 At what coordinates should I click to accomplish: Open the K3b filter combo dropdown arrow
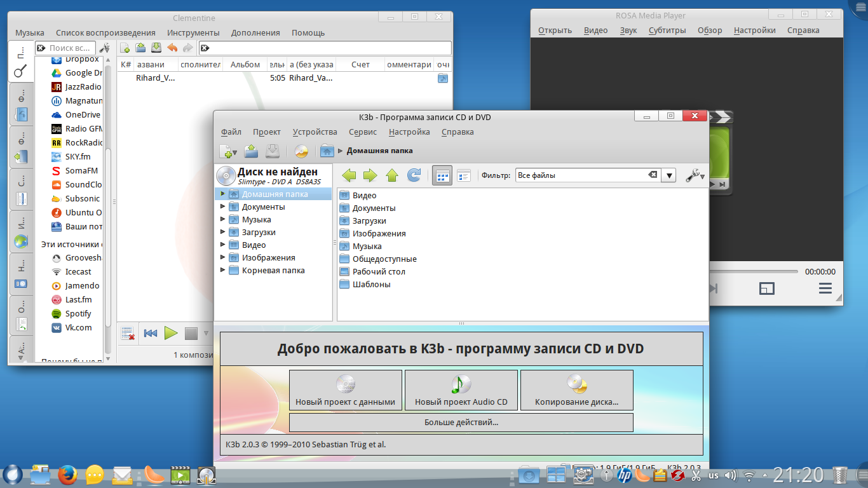click(668, 175)
